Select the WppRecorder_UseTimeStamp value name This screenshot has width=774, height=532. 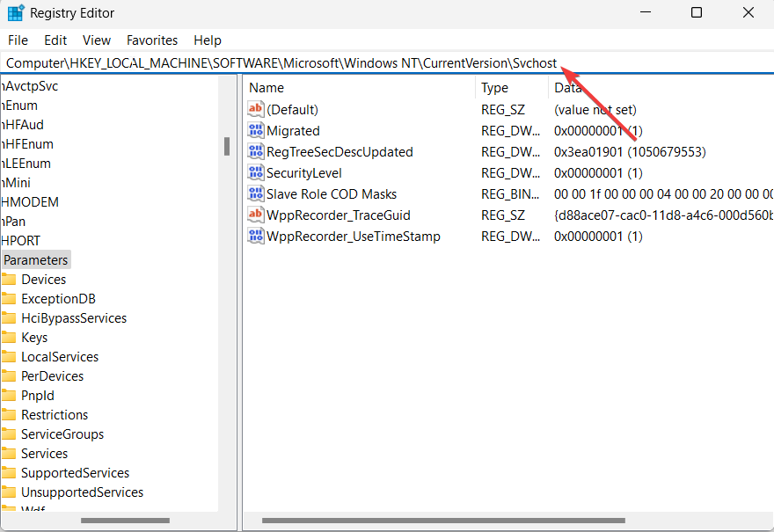(x=354, y=237)
